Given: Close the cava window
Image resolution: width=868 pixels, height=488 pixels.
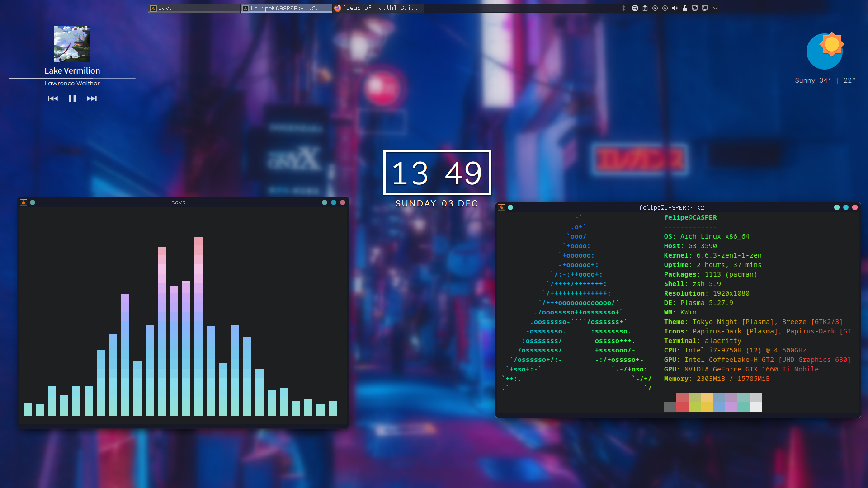Looking at the screenshot, I should coord(343,202).
